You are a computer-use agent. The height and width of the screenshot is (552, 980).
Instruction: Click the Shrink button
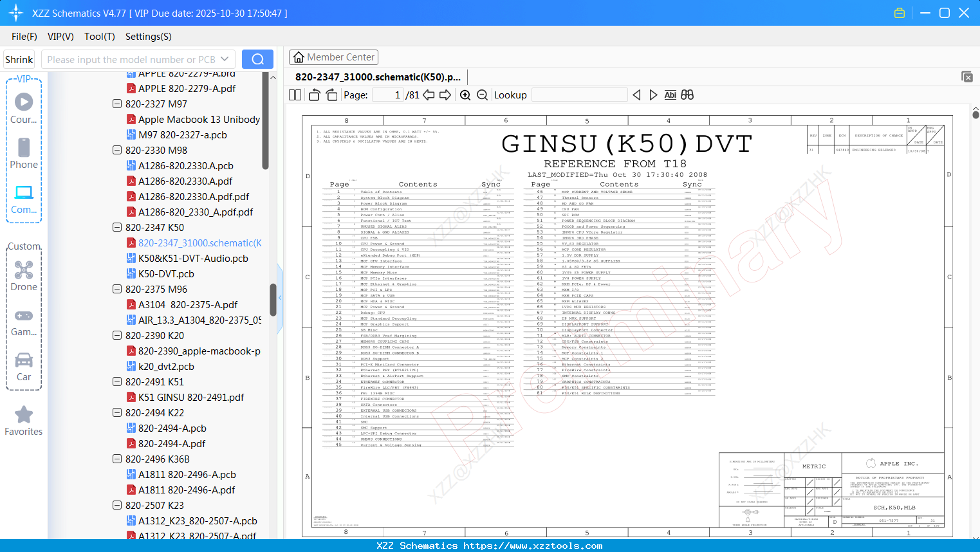[19, 59]
